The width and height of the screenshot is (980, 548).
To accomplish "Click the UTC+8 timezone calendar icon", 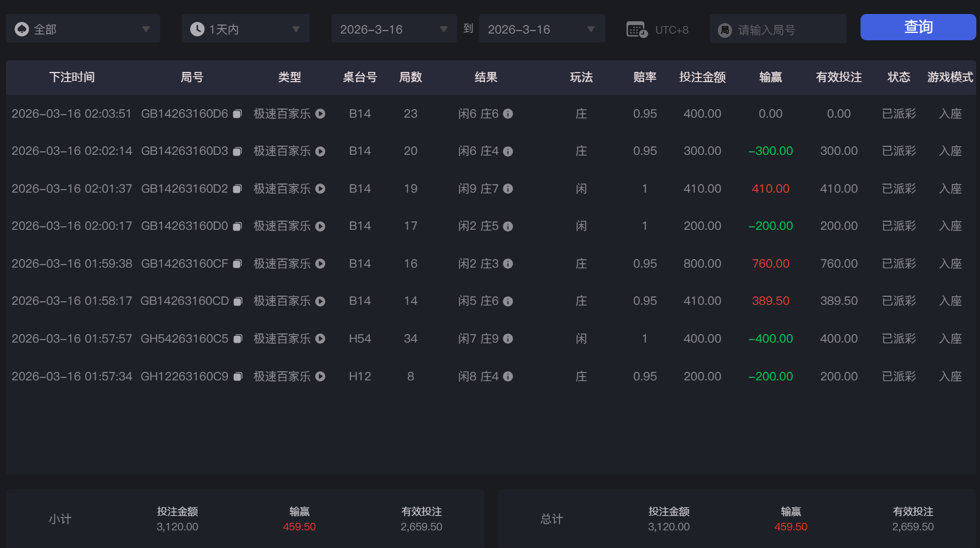I will tap(637, 29).
